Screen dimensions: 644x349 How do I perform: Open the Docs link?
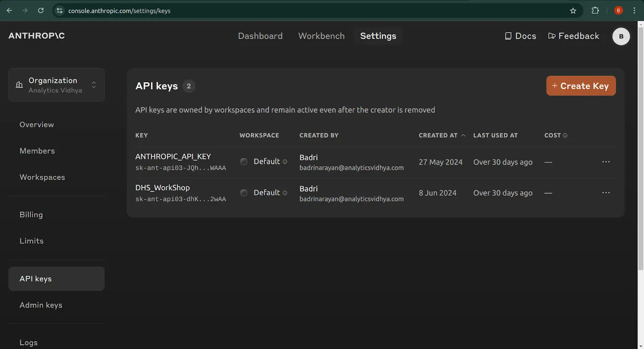[x=520, y=36]
